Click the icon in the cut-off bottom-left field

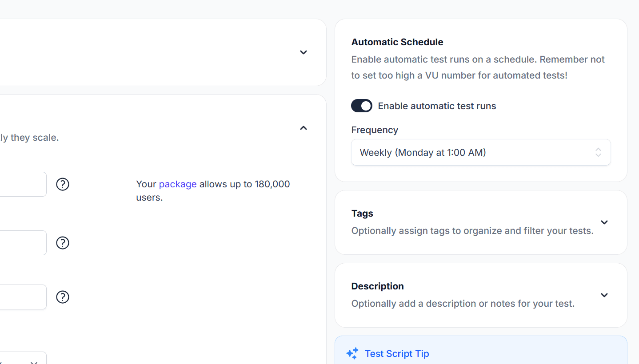click(x=34, y=361)
